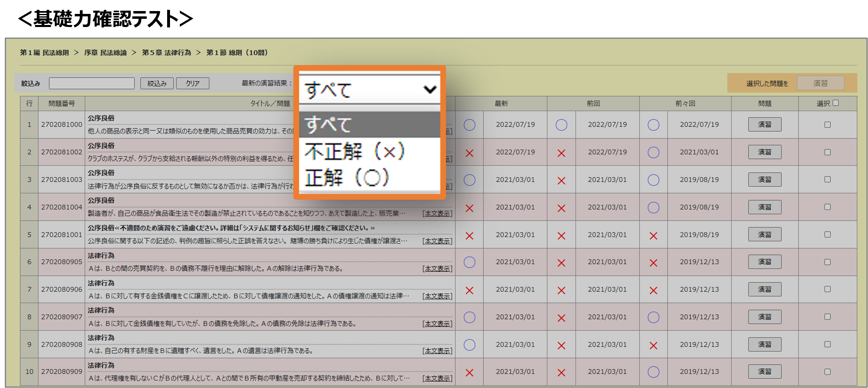Image resolution: width=868 pixels, height=388 pixels.
Task: Start 演習 for question 2702081000
Action: click(x=764, y=124)
